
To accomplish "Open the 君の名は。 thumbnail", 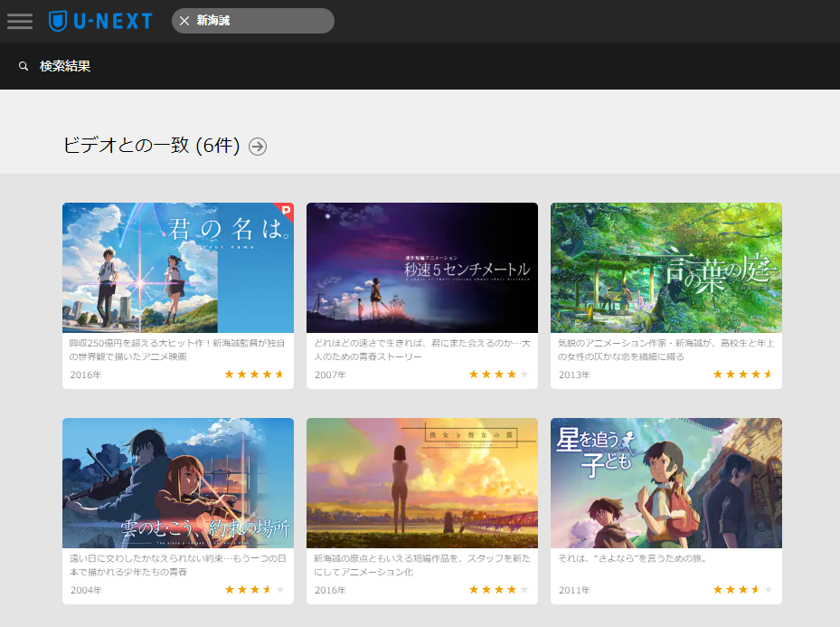I will click(178, 268).
